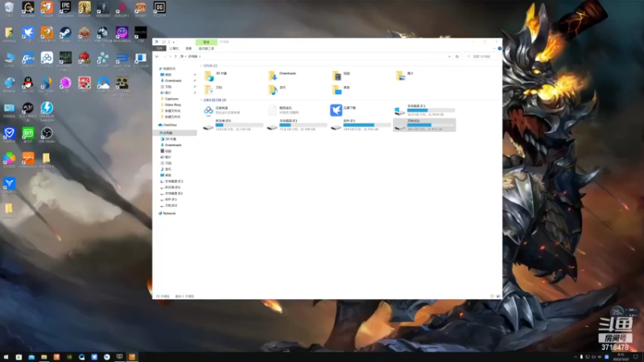This screenshot has width=644, height=362.
Task: Collapse the Devices and drives group
Action: (200, 100)
